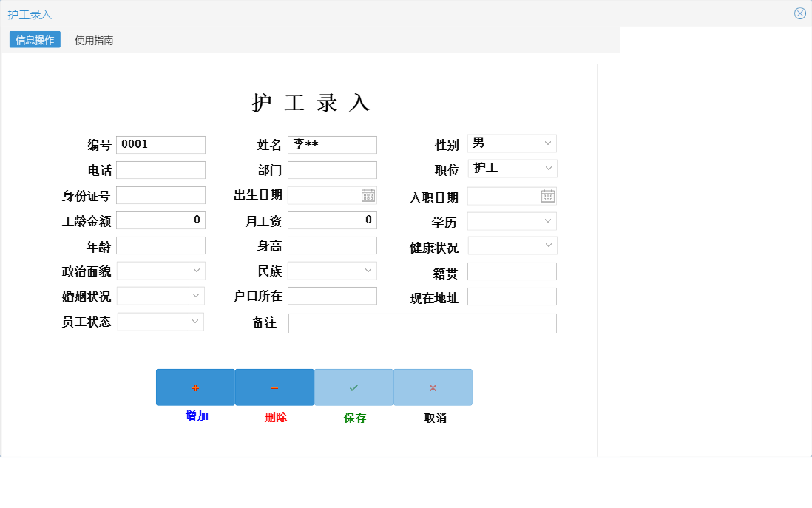Click the red X 取消 cancel icon
812x508 pixels.
[433, 387]
